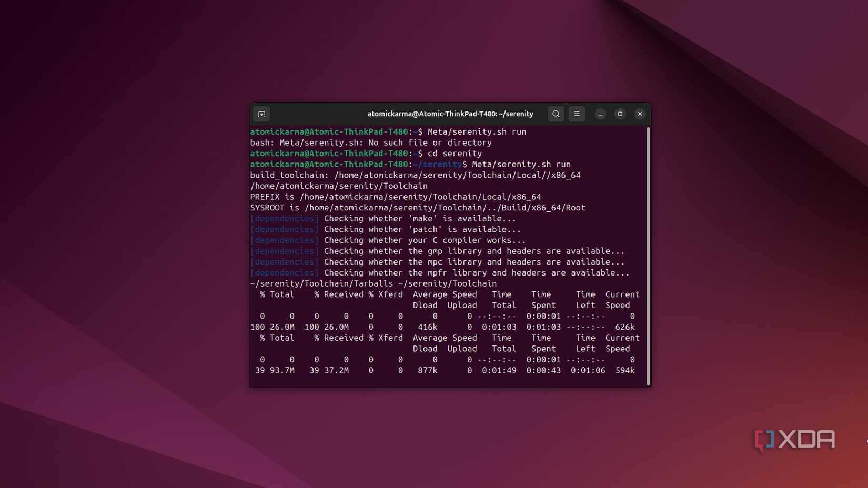Click the magnifier icon next to the menu
This screenshot has width=868, height=488.
[x=556, y=114]
